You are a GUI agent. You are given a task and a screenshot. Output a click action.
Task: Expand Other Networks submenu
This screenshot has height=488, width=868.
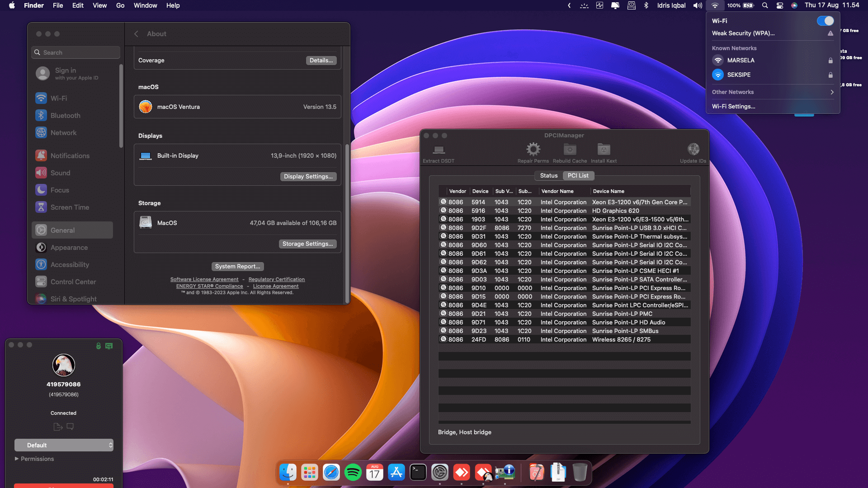click(x=773, y=92)
